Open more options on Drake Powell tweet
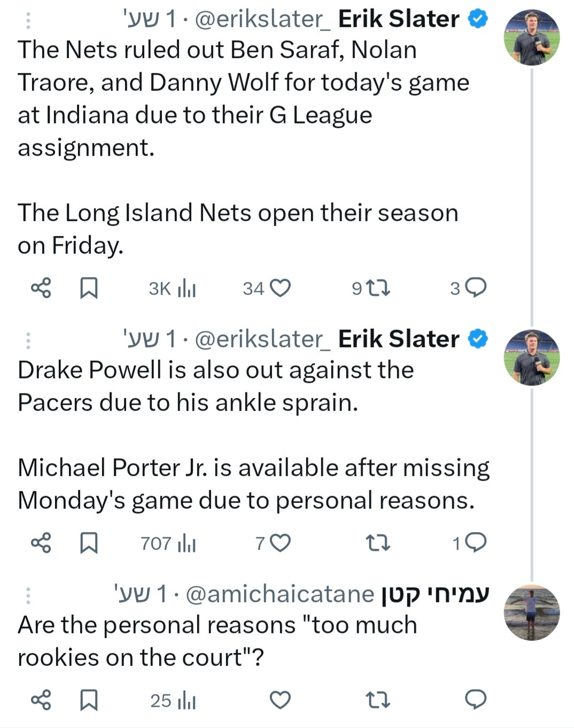The height and width of the screenshot is (728, 574). (x=28, y=340)
